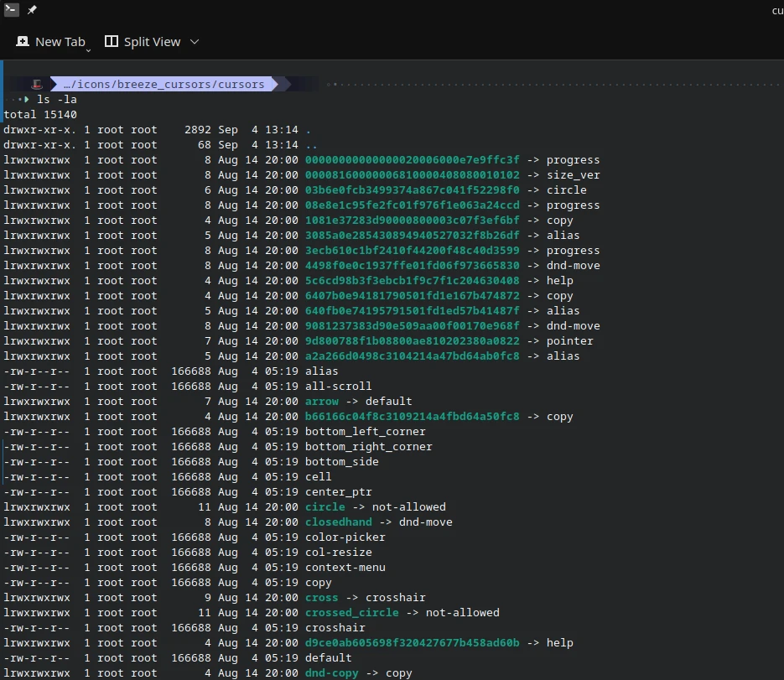
Task: Click hash 00000000000000020006000e7e9ffc3f
Action: pyautogui.click(x=412, y=160)
